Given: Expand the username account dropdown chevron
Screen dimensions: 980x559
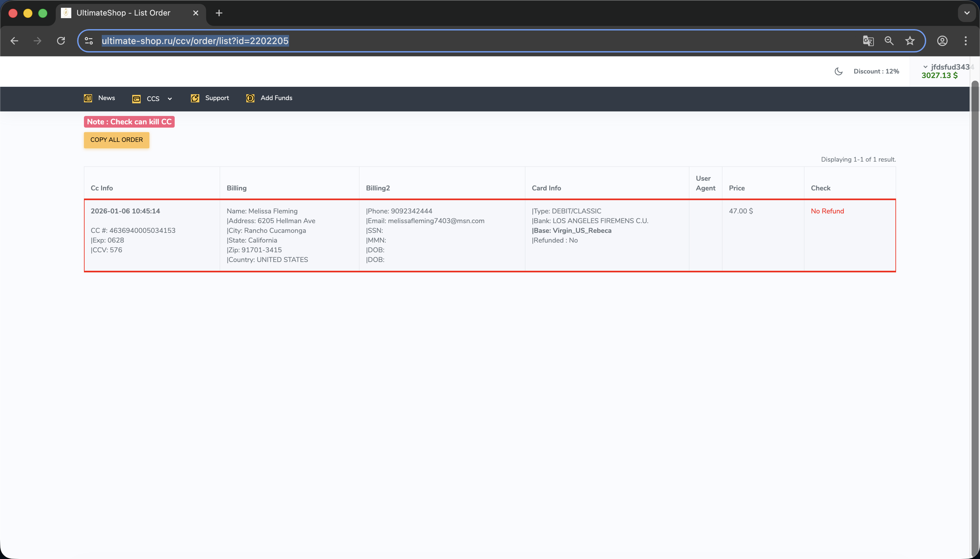Looking at the screenshot, I should tap(926, 67).
